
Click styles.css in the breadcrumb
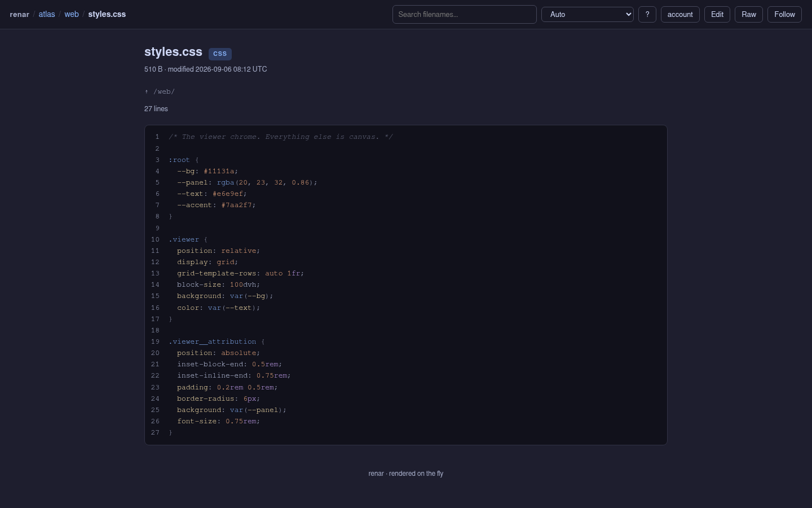click(107, 15)
